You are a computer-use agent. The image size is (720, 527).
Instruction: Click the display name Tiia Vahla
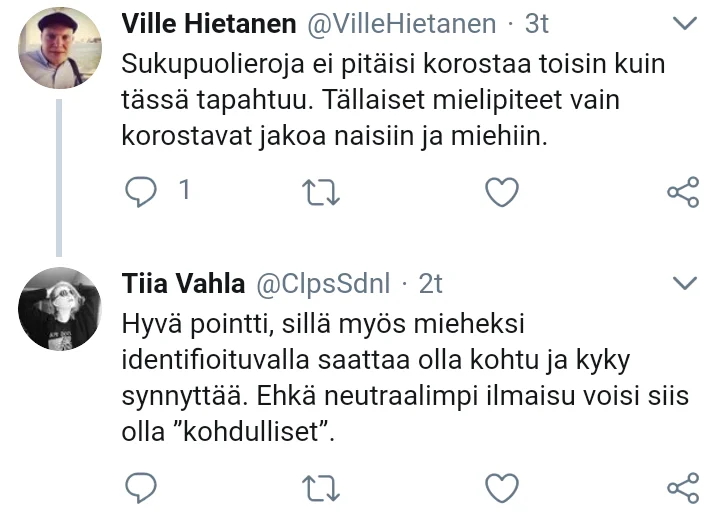point(183,285)
